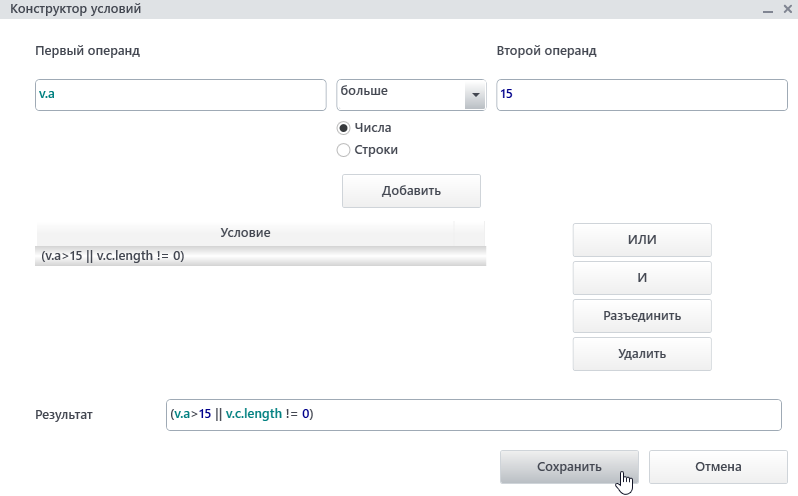This screenshot has width=798, height=496.
Task: Close the "Конструктор условий" dialog
Action: (x=786, y=10)
